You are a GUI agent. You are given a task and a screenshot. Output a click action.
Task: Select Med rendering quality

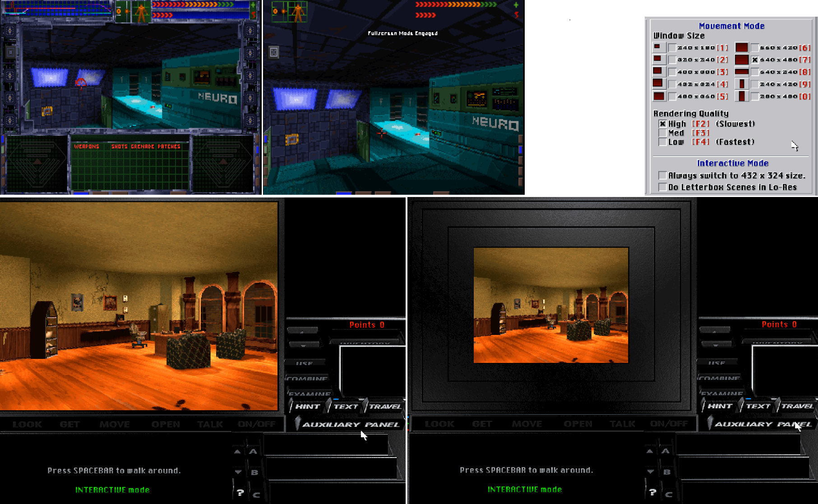click(x=662, y=133)
